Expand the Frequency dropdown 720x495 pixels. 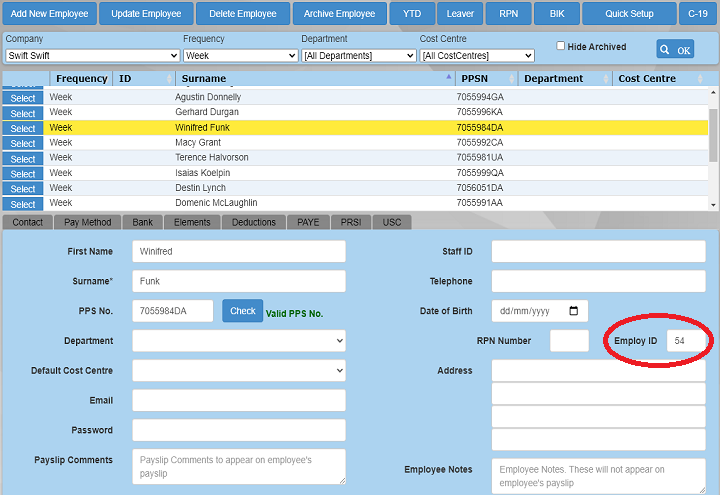pyautogui.click(x=240, y=56)
